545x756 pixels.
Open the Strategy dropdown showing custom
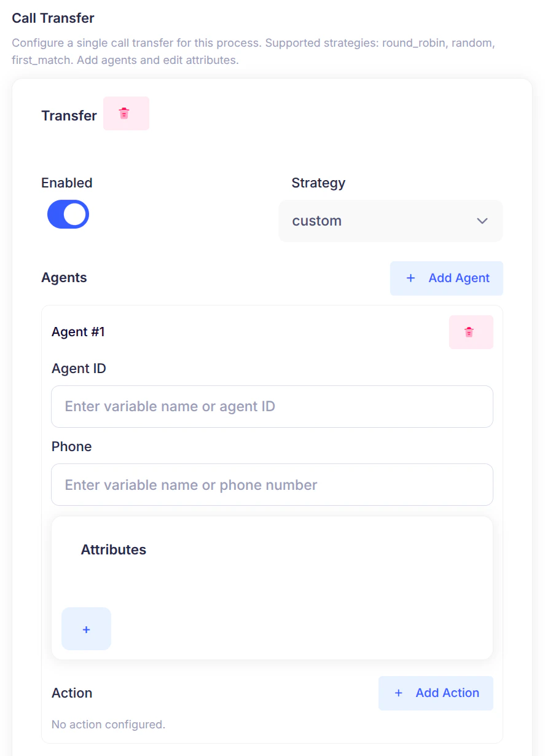pyautogui.click(x=391, y=221)
